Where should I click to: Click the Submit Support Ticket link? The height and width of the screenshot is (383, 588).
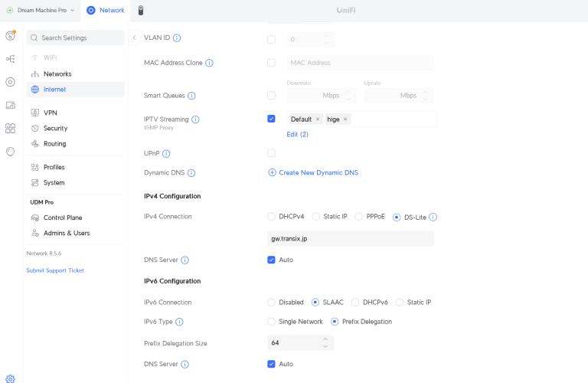tap(55, 270)
